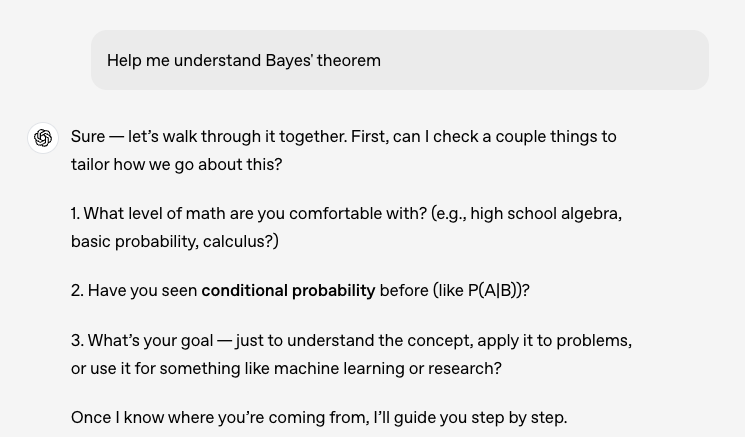This screenshot has height=437, width=745.
Task: Click the list number "3." marker
Action: click(77, 341)
